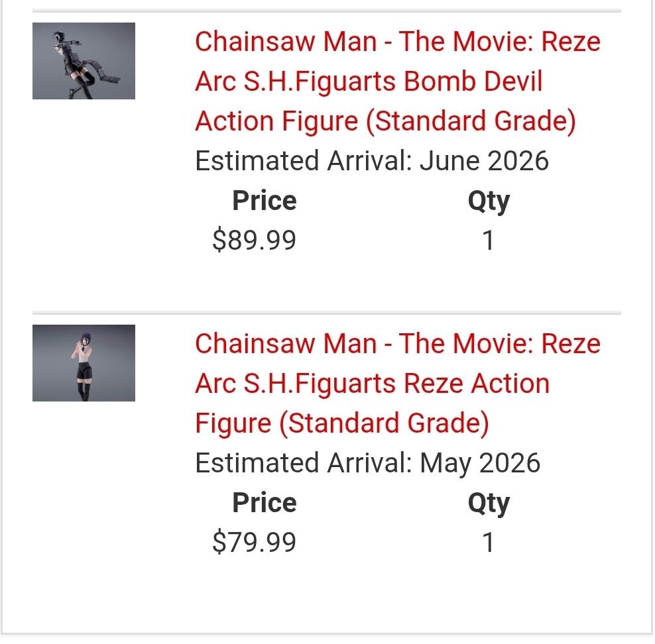655x644 pixels.
Task: Click "Bomb Devil" in the first product title
Action: point(473,81)
